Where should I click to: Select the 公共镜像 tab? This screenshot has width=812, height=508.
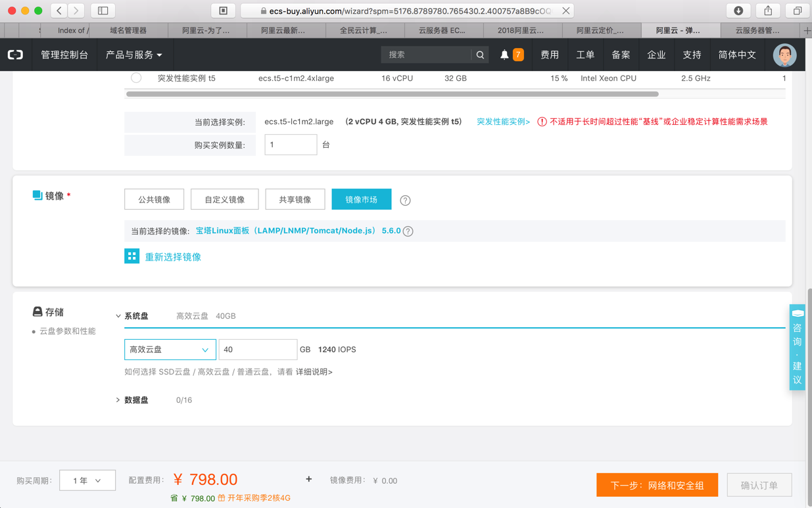tap(154, 199)
